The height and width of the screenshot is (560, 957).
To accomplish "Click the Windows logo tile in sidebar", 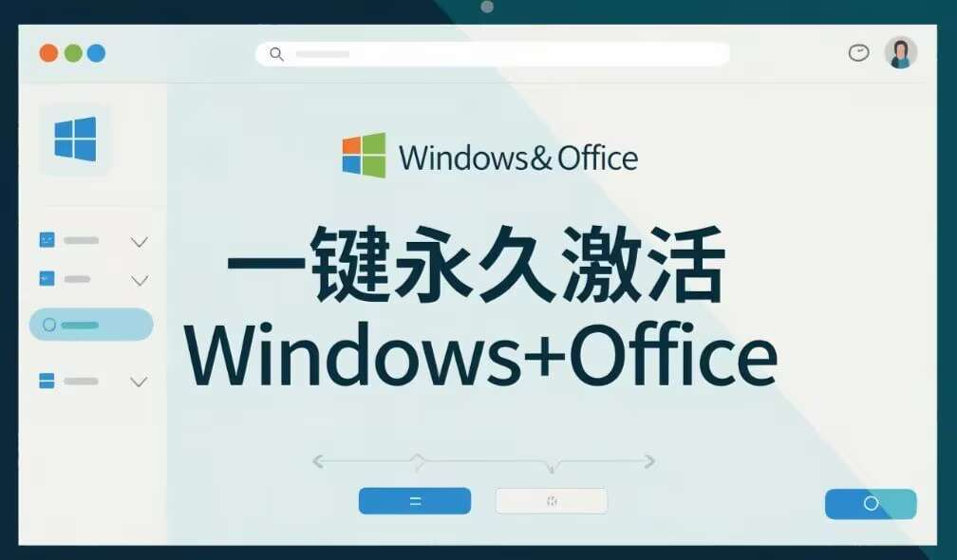I will coord(76,140).
